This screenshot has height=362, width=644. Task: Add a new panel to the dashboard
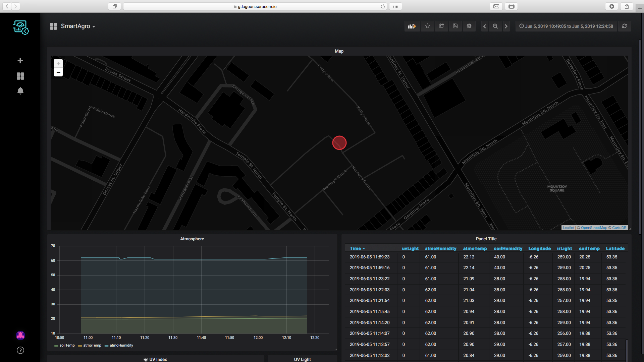[412, 26]
